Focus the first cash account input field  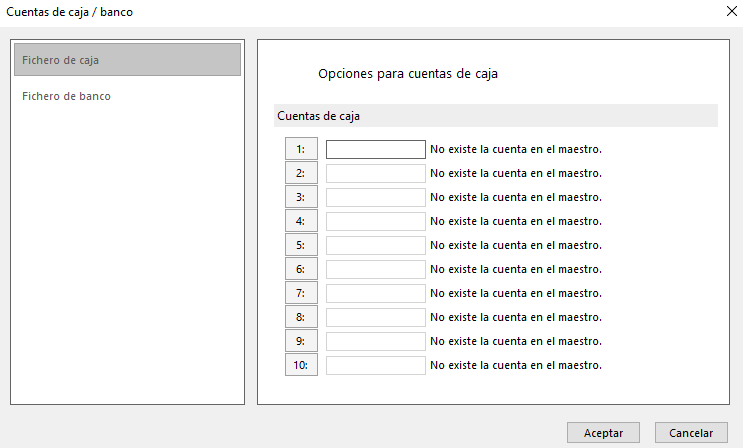[376, 149]
